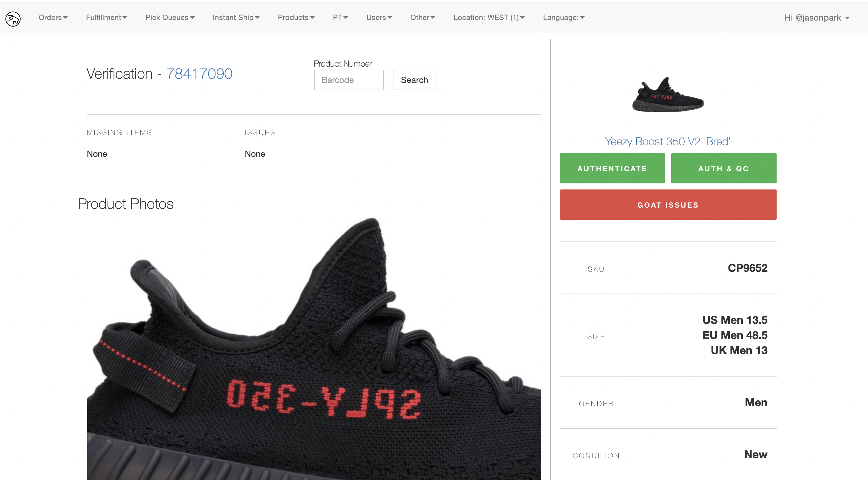Click the GOAT logo icon
Image resolution: width=868 pixels, height=480 pixels.
click(13, 18)
